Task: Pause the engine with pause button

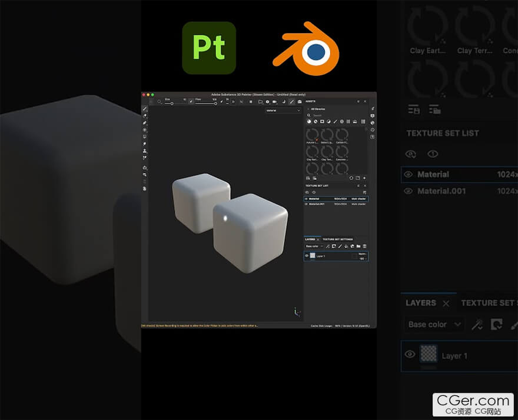Action: pyautogui.click(x=251, y=102)
